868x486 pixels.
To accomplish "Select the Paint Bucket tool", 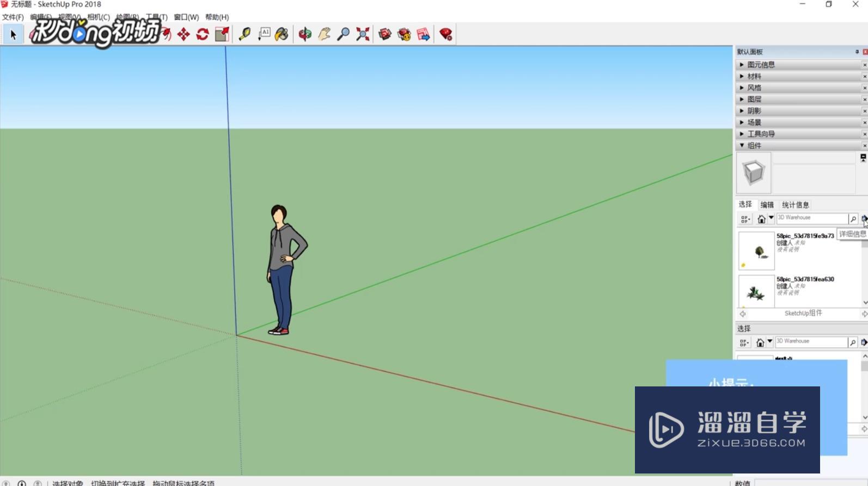I will pyautogui.click(x=282, y=35).
